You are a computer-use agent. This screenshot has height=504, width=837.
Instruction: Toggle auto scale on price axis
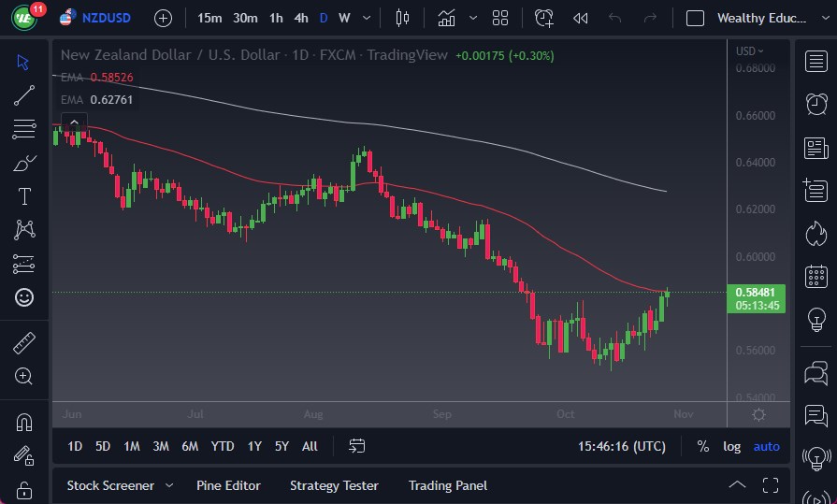point(766,446)
